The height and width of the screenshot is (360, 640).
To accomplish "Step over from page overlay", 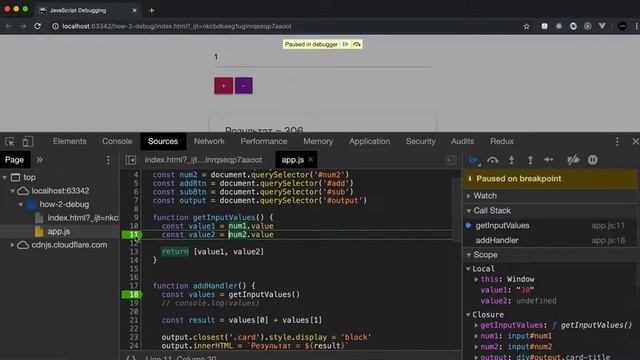I will point(357,44).
